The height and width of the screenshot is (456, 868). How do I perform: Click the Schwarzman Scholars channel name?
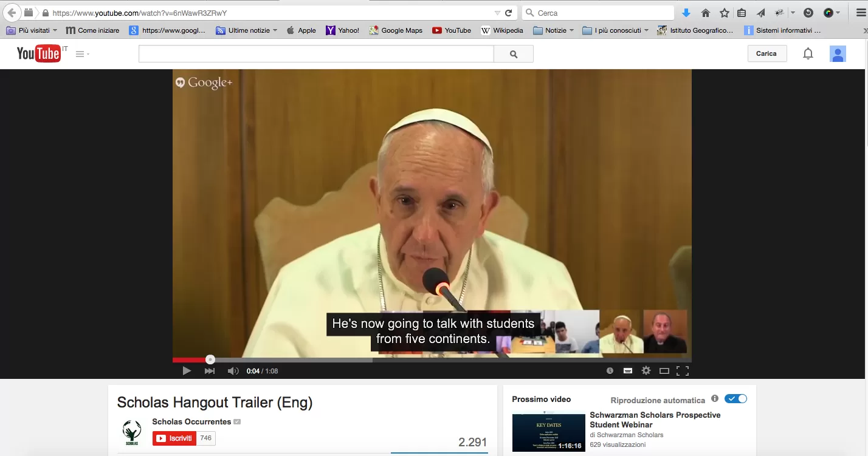coord(630,435)
